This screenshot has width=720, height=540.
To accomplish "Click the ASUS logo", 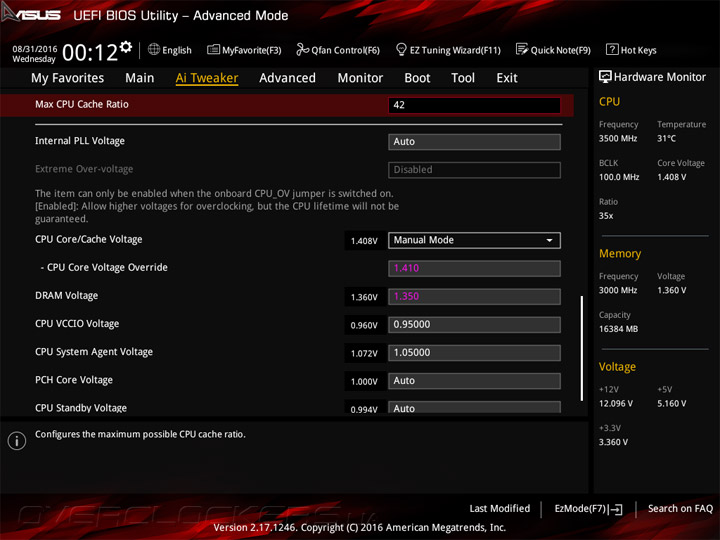I will pyautogui.click(x=31, y=14).
